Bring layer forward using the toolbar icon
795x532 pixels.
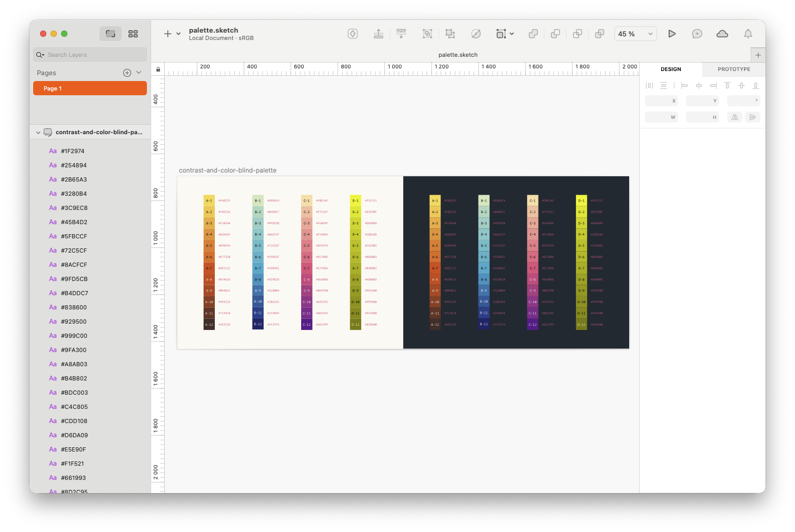[x=379, y=34]
